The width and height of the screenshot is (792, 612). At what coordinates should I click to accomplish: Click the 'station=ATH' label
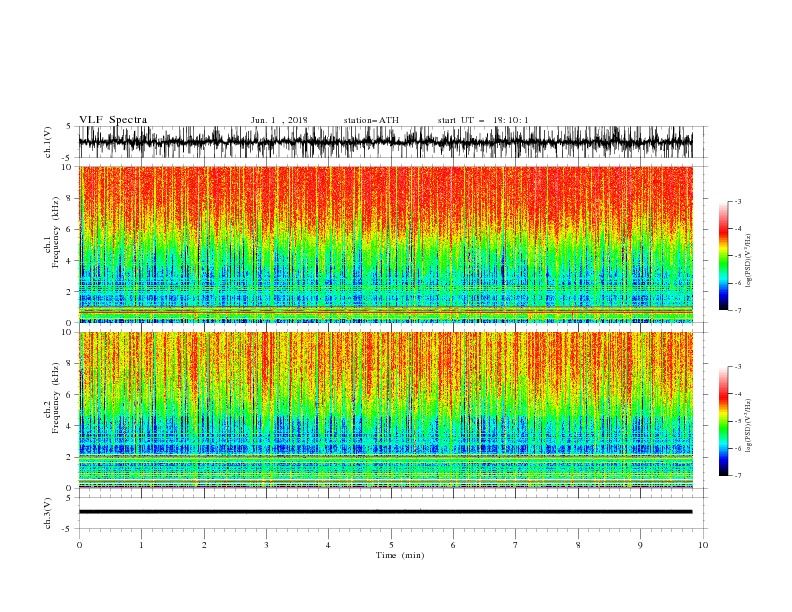371,120
